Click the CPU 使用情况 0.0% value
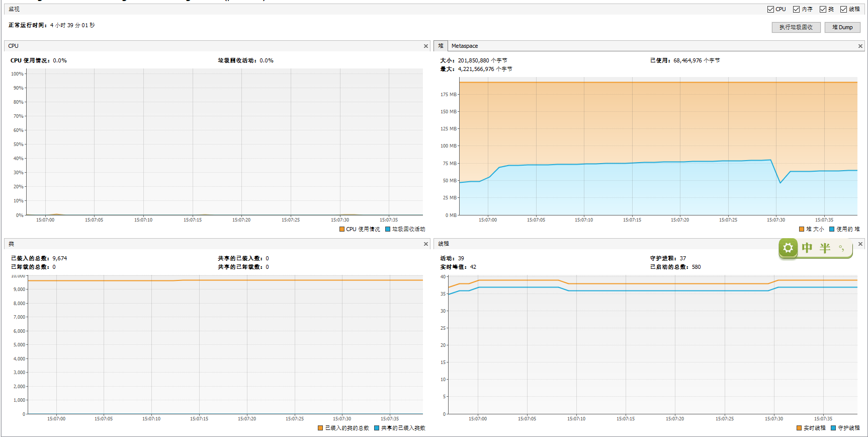The height and width of the screenshot is (437, 868). [60, 60]
